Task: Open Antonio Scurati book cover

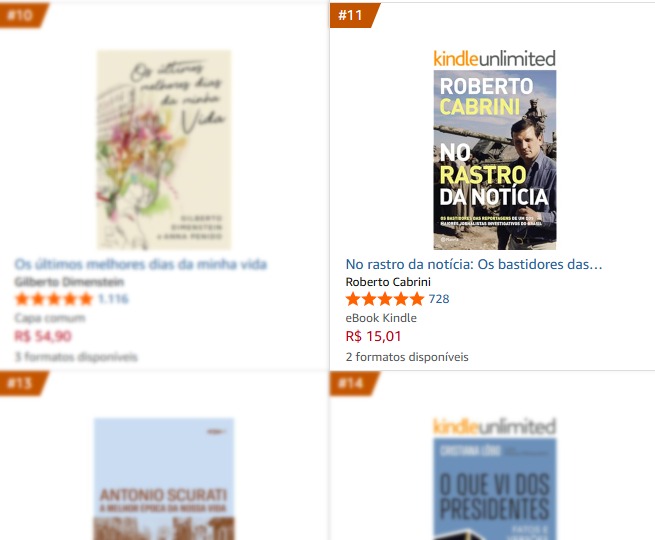Action: point(164,479)
